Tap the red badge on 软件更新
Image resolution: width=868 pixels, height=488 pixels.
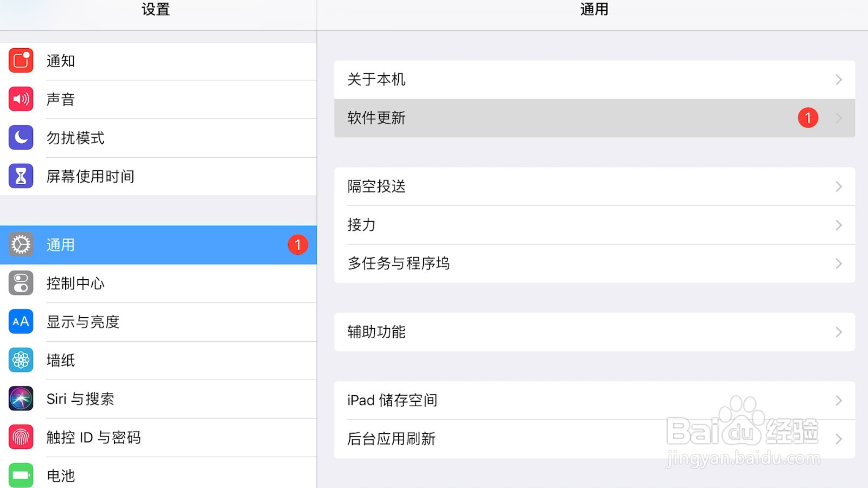[x=808, y=118]
